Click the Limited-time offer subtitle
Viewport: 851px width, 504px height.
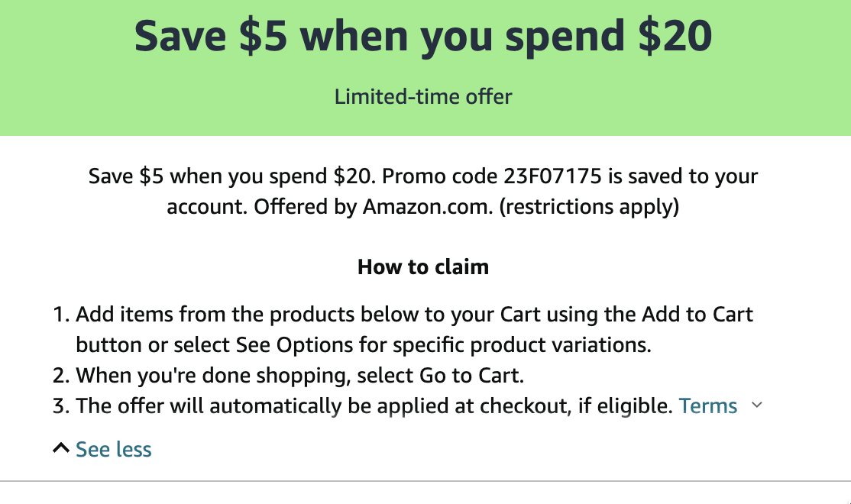coord(423,97)
